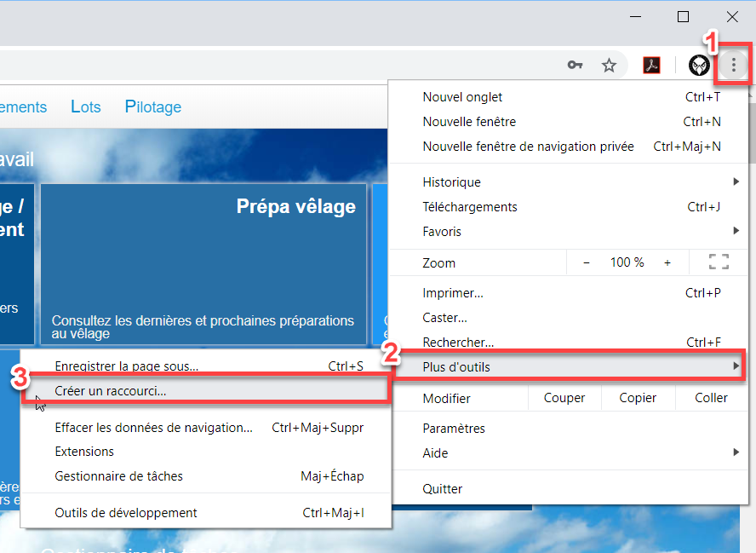Open Extensions from the submenu
This screenshot has width=756, height=553.
tap(206, 452)
